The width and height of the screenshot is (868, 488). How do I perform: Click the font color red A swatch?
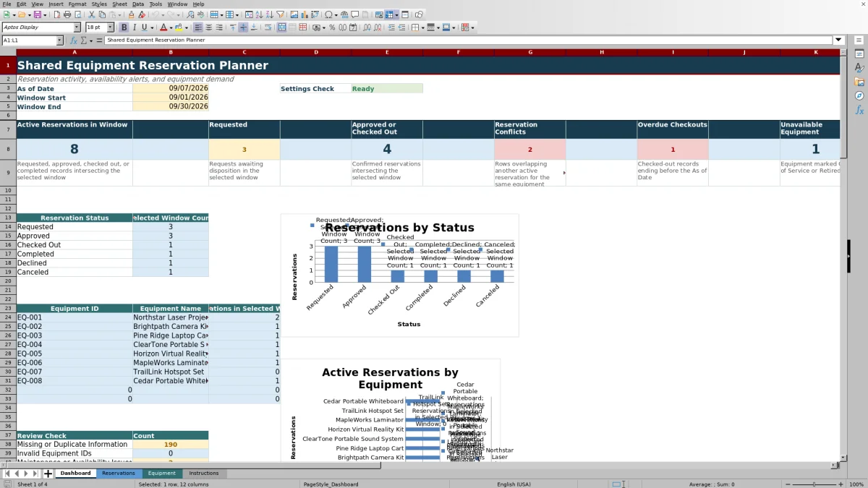click(163, 27)
